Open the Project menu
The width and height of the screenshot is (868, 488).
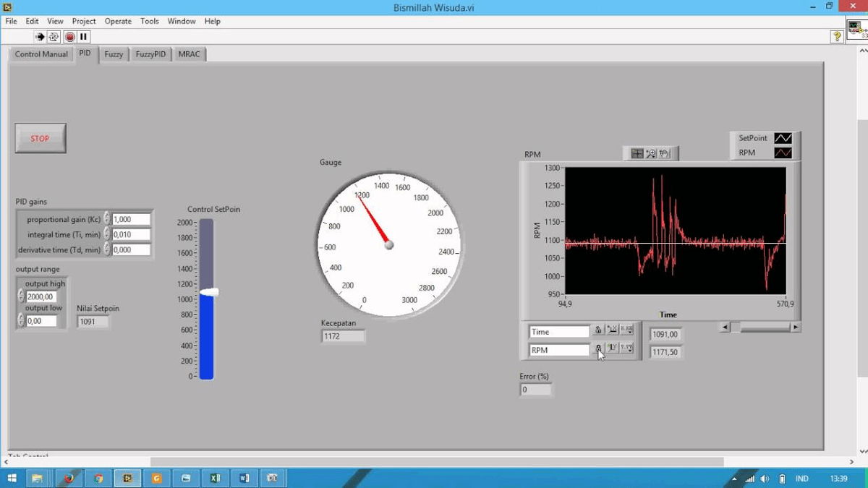coord(84,21)
